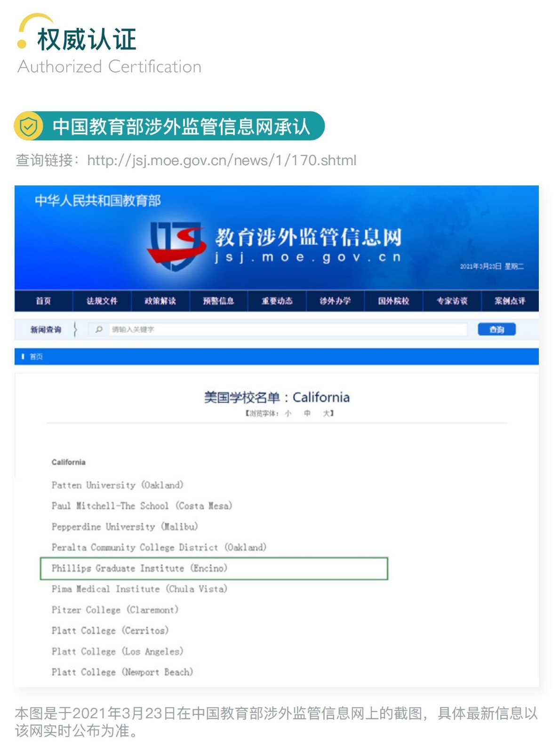Click the page title 美国学校名单：California
The width and height of the screenshot is (560, 753).
pyautogui.click(x=277, y=397)
